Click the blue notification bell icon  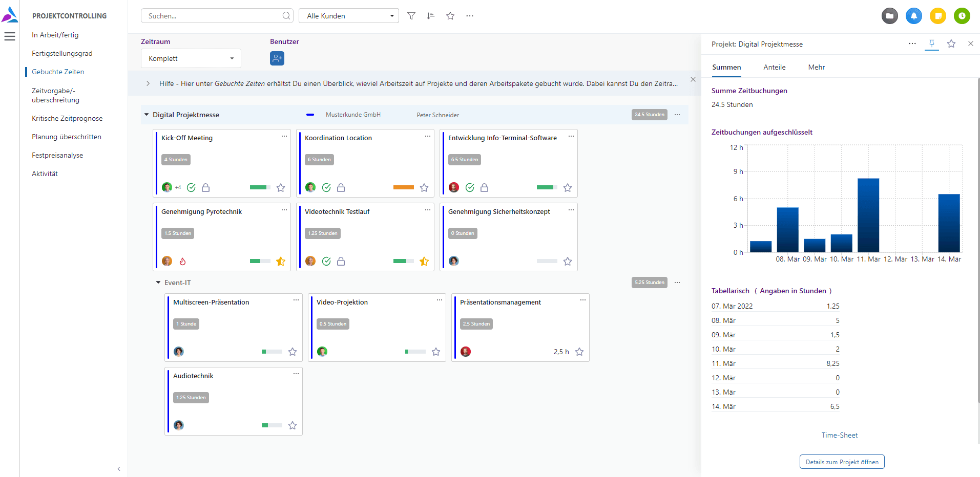coord(913,16)
